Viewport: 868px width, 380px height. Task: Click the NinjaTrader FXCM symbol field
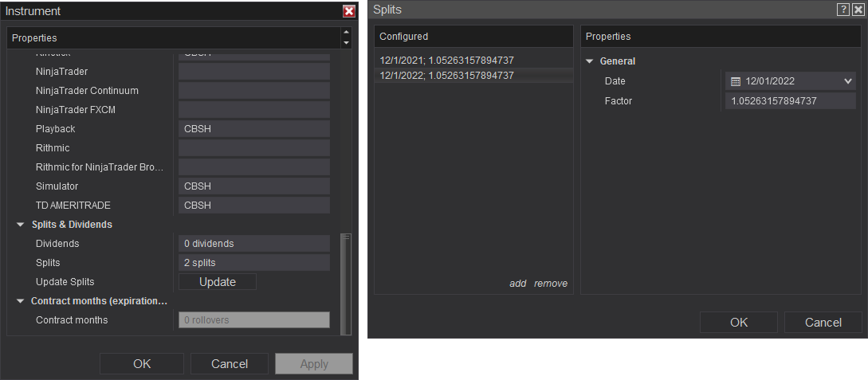(254, 109)
